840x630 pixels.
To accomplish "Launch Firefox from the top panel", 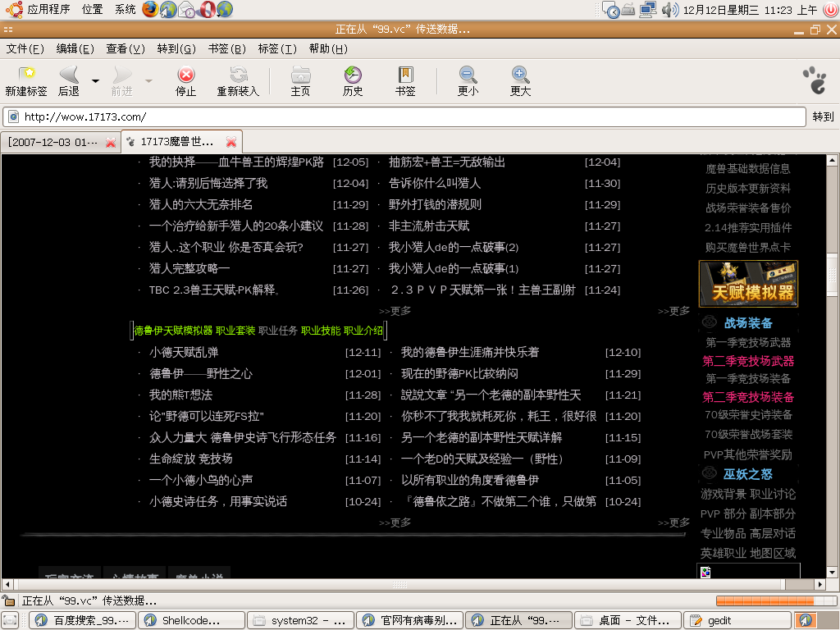I will 151,9.
